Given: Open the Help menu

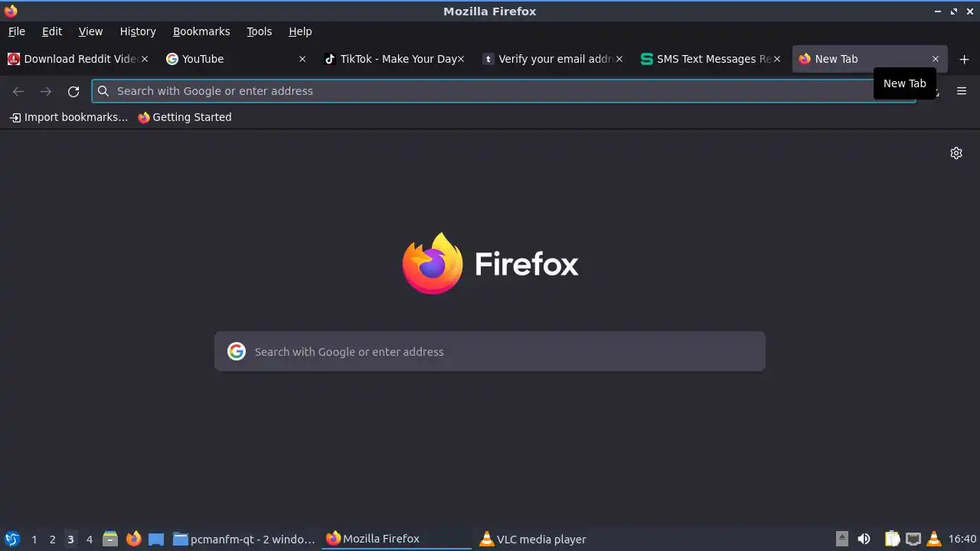Looking at the screenshot, I should (x=300, y=31).
